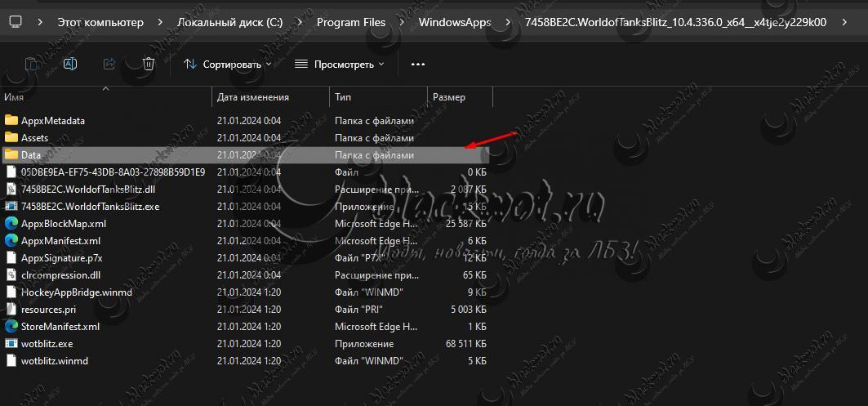Click the Файл "PRI" type cell
Screen dimensions: 868x406
point(359,309)
